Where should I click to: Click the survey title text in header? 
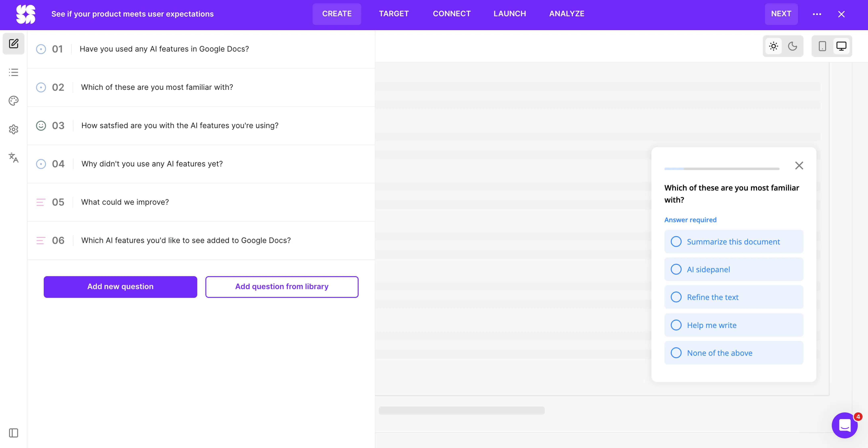[133, 14]
